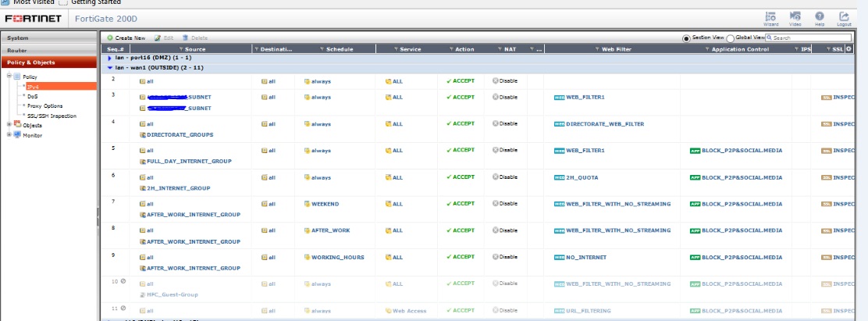Click the SSL column filter icon
This screenshot has height=321, width=868.
pyautogui.click(x=828, y=49)
